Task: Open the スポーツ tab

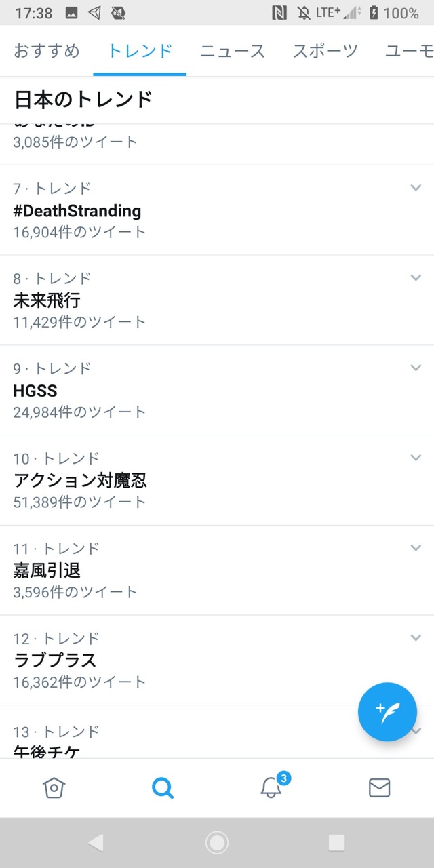Action: pyautogui.click(x=325, y=50)
